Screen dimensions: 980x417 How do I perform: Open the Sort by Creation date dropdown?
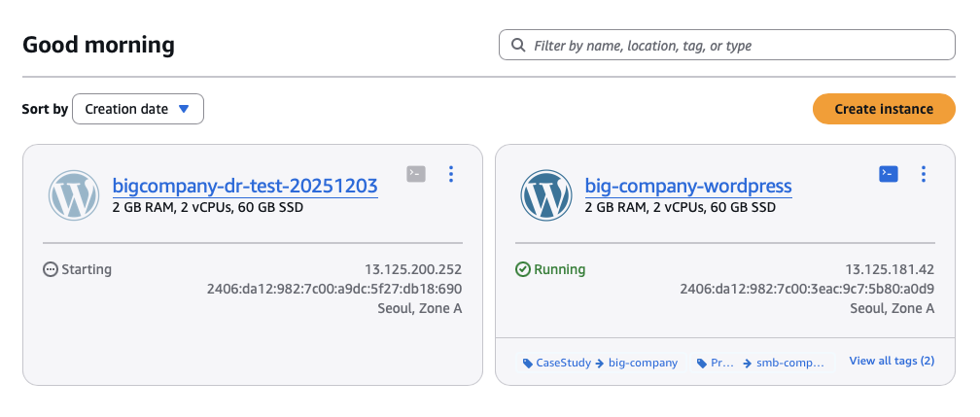138,109
